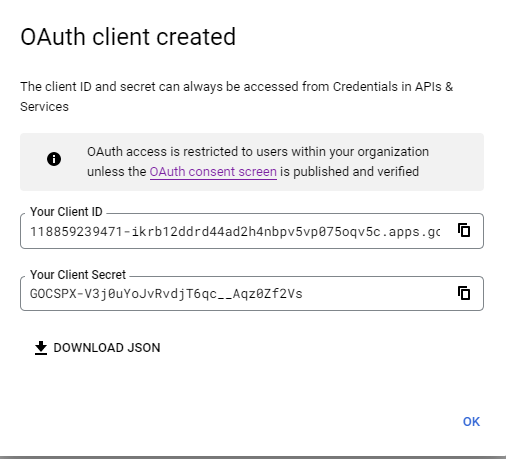
Task: Click the 'Your Client ID' label
Action: (x=66, y=212)
